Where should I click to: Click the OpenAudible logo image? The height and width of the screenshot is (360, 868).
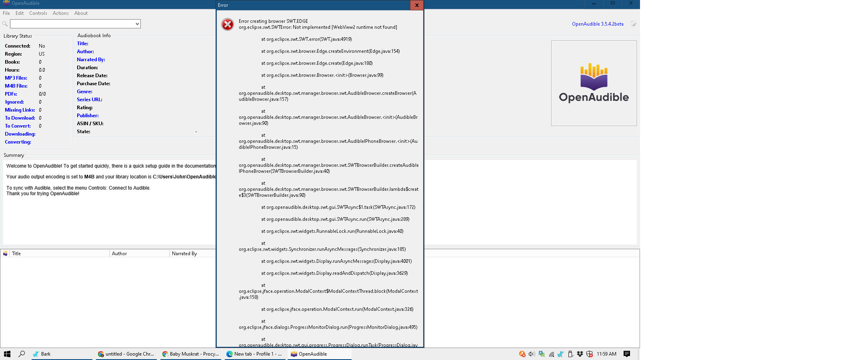click(x=594, y=83)
